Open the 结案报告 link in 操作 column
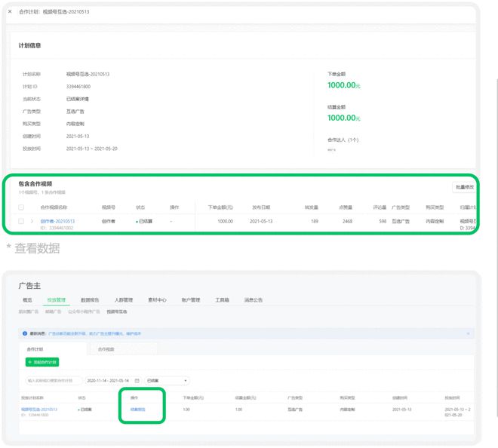 [136, 410]
